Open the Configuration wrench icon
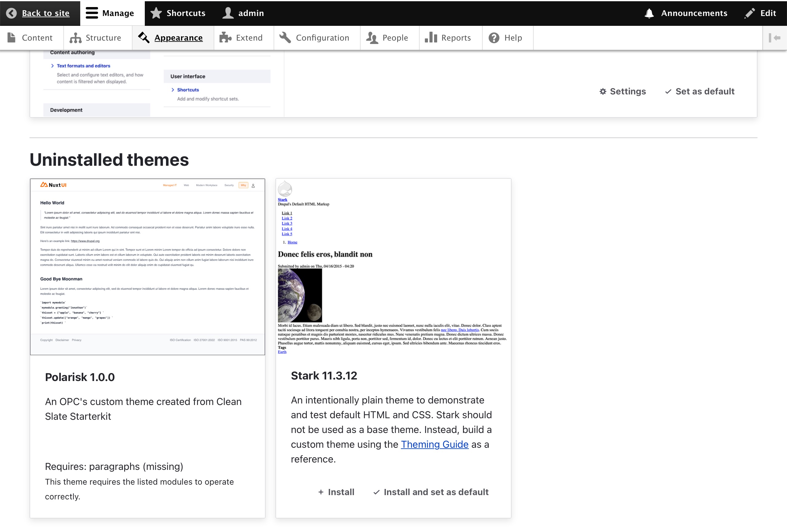 (x=285, y=38)
